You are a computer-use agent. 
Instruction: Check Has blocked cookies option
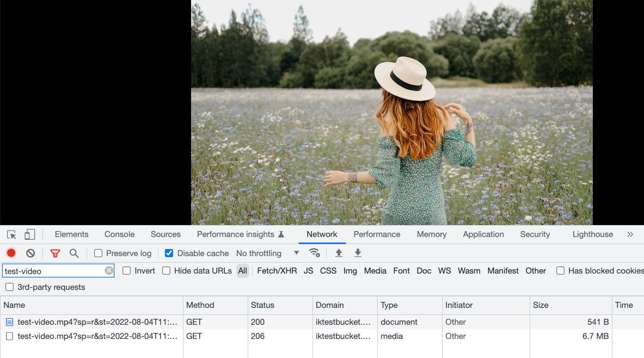560,270
